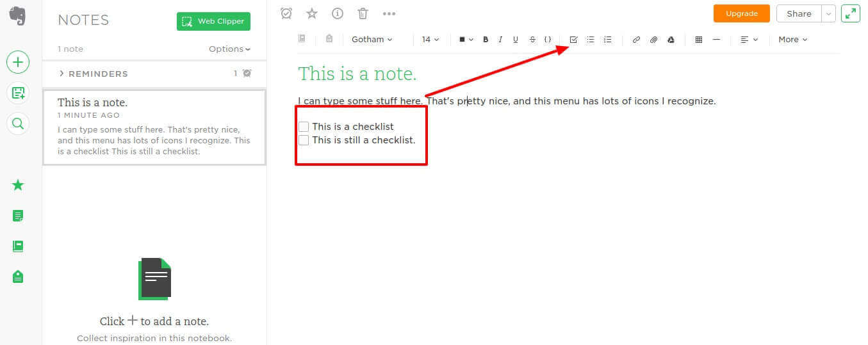Open the More formatting dropdown

pyautogui.click(x=793, y=40)
